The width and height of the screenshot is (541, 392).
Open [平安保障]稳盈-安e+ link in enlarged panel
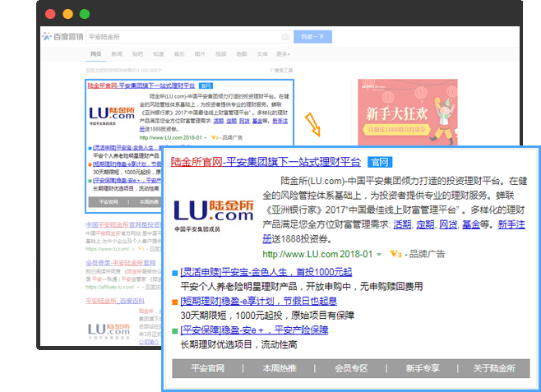pyautogui.click(x=254, y=330)
